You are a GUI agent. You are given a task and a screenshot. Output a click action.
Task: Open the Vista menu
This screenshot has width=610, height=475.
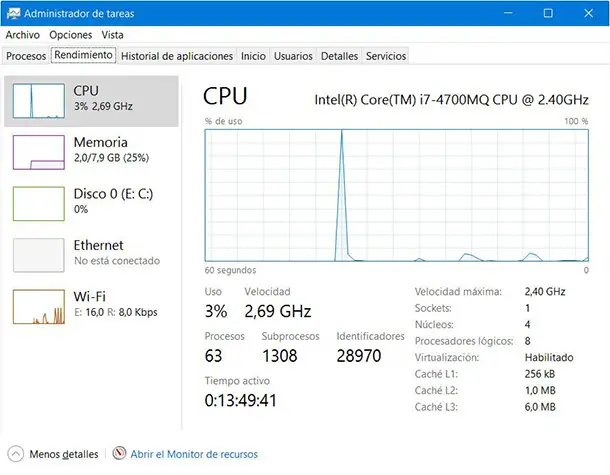pos(112,35)
